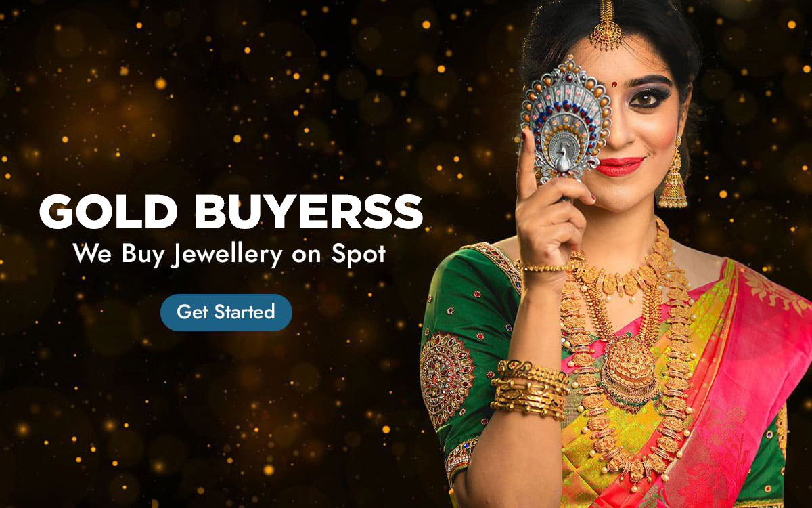
Task: Click the We Buy Jewellery on Spot tagline
Action: [x=229, y=255]
